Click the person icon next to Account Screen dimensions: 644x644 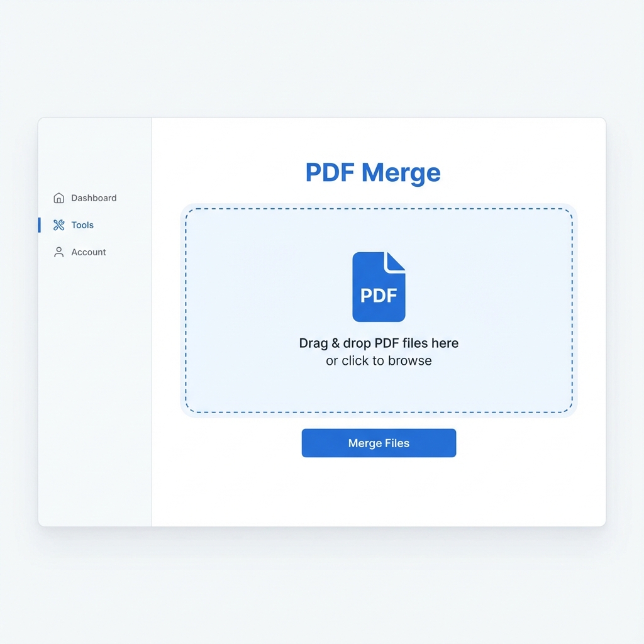pos(58,252)
